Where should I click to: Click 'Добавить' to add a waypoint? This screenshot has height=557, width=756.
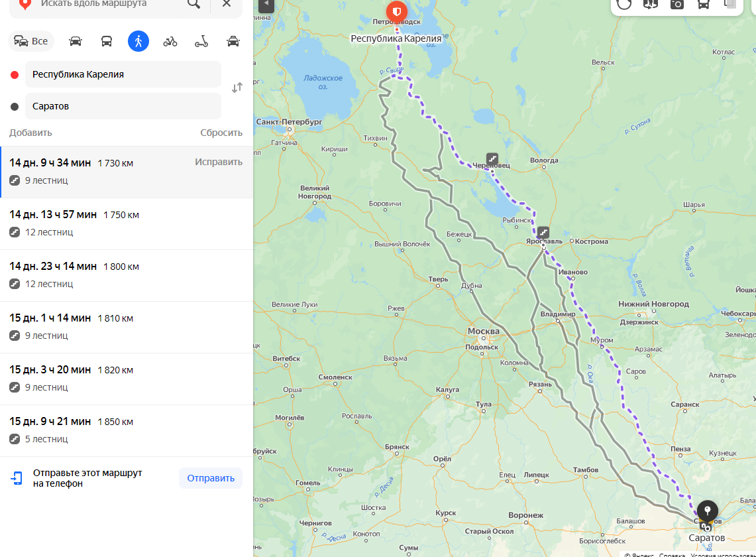(30, 133)
